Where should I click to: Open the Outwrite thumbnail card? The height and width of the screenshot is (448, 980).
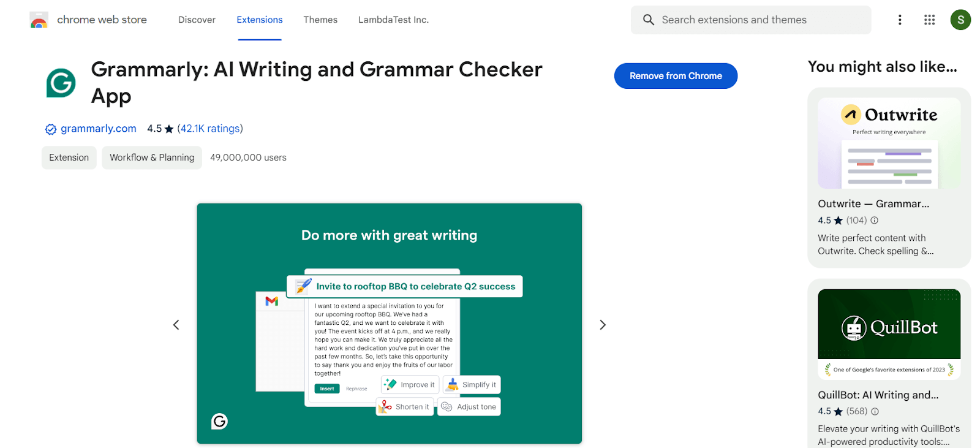pos(889,143)
